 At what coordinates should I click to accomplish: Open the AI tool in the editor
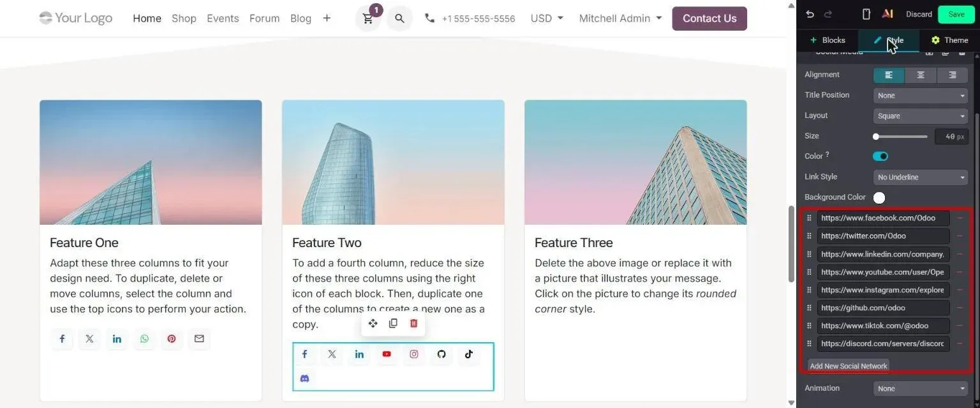pos(887,14)
